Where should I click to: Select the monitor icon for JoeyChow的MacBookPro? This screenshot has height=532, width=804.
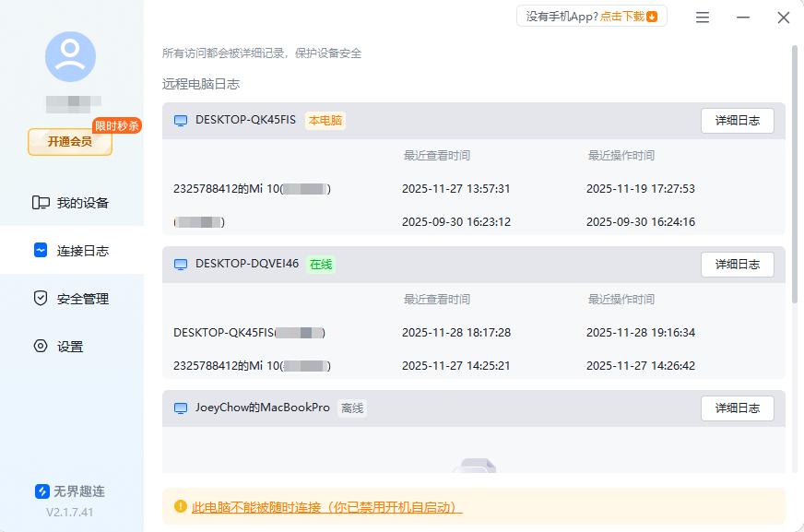[180, 408]
